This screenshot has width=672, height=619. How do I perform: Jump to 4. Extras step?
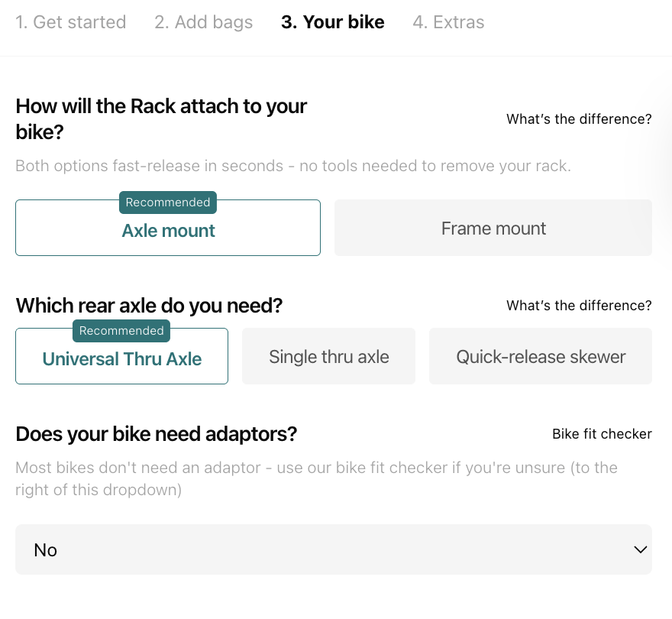(x=448, y=22)
